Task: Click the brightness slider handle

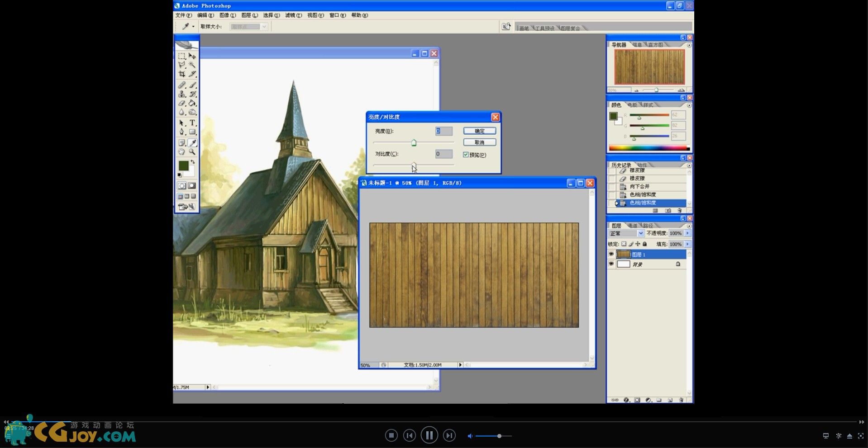Action: tap(414, 143)
